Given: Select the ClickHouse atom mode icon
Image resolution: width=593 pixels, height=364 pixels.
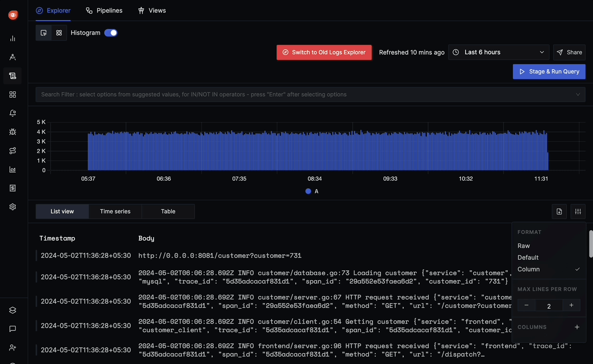Looking at the screenshot, I should point(59,33).
